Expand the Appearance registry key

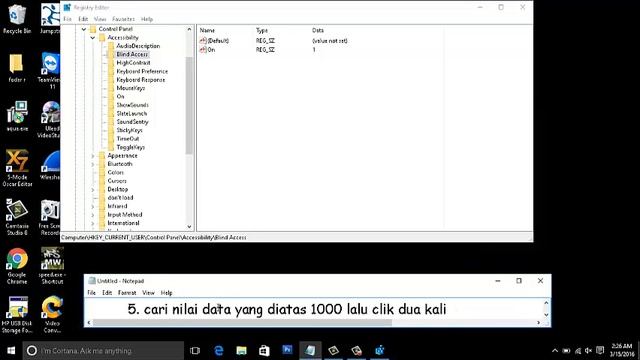pyautogui.click(x=93, y=156)
